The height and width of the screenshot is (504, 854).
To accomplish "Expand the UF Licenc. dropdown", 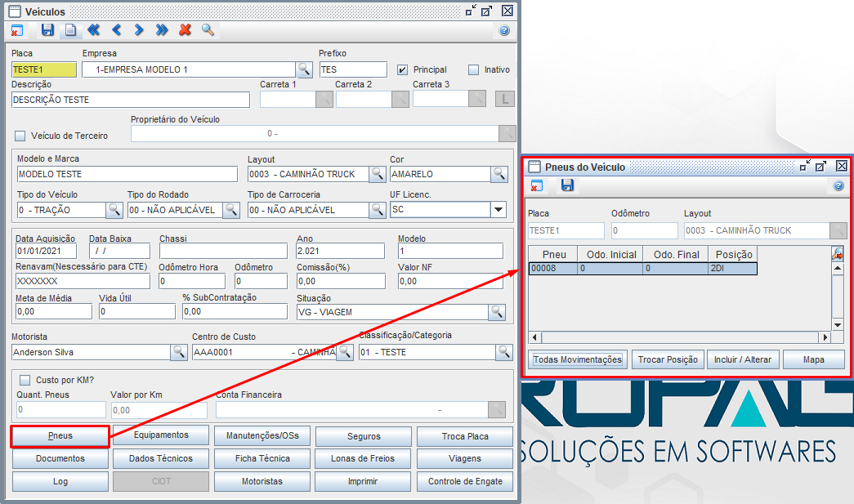I will point(498,210).
